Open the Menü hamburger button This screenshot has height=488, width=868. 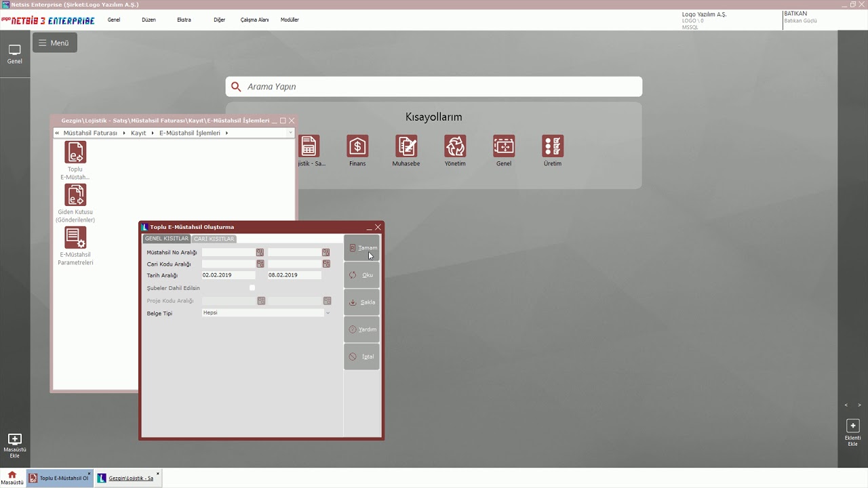coord(55,43)
